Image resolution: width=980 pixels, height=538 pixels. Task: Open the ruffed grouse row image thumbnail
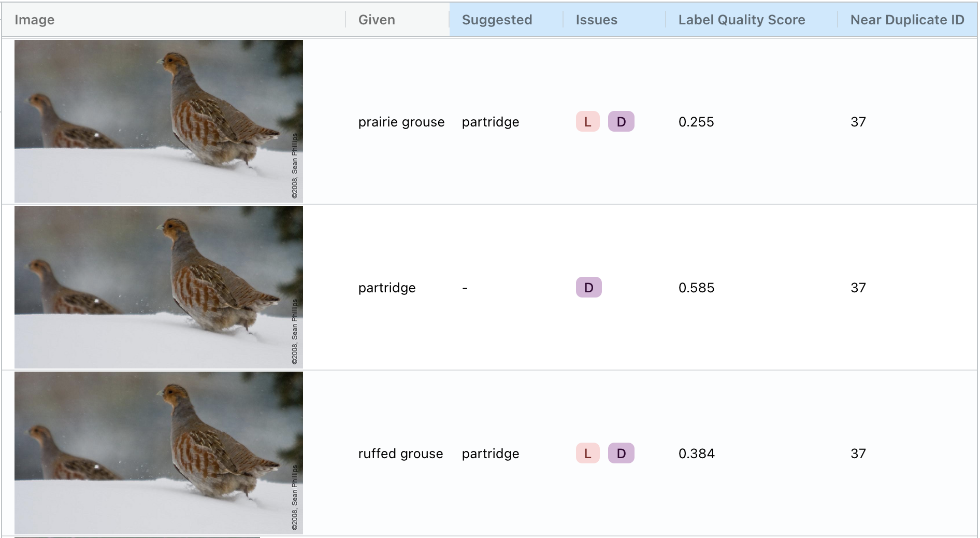[x=159, y=452]
